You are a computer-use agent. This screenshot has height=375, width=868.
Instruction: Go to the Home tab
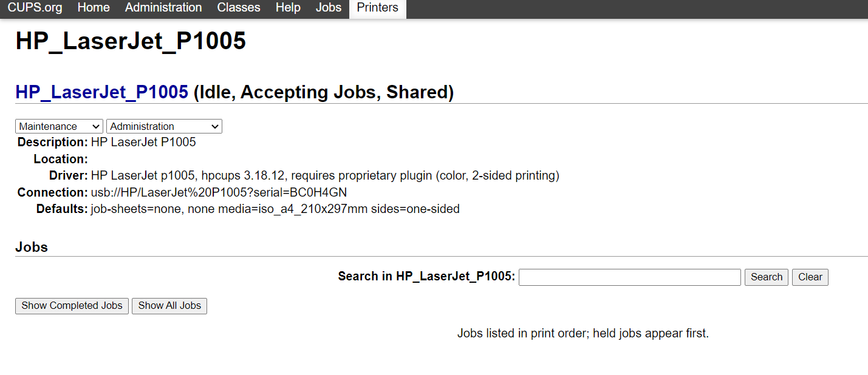point(94,8)
